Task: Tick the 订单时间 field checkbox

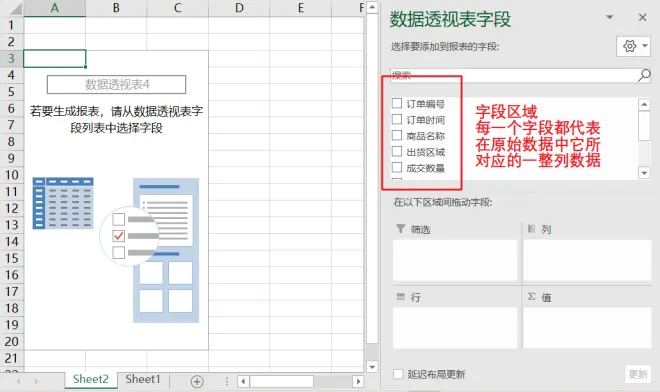Action: (x=397, y=119)
